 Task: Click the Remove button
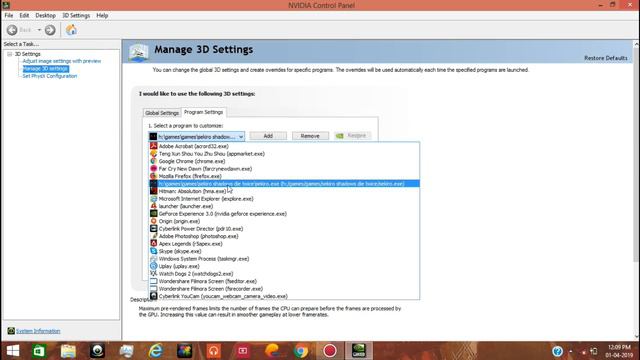click(310, 136)
